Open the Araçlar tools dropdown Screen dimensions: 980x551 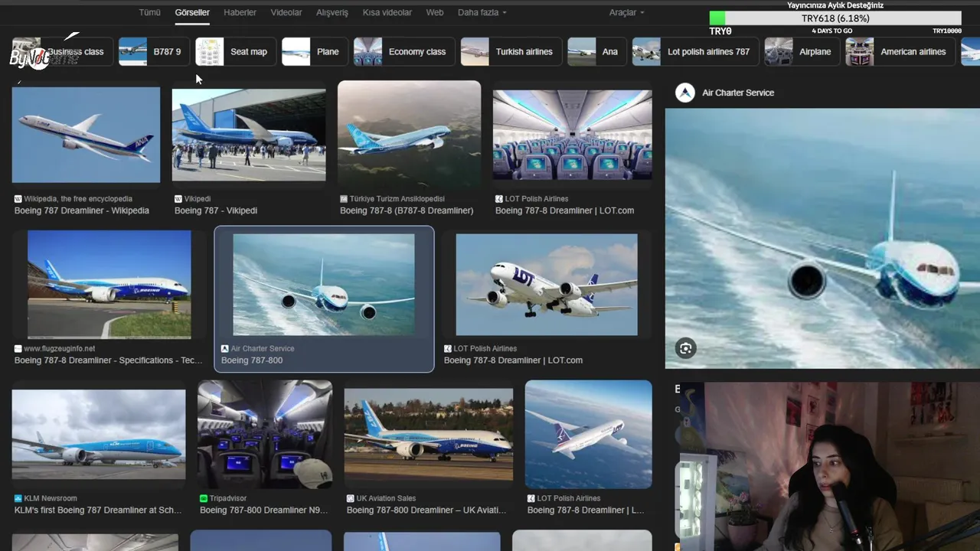(x=627, y=12)
